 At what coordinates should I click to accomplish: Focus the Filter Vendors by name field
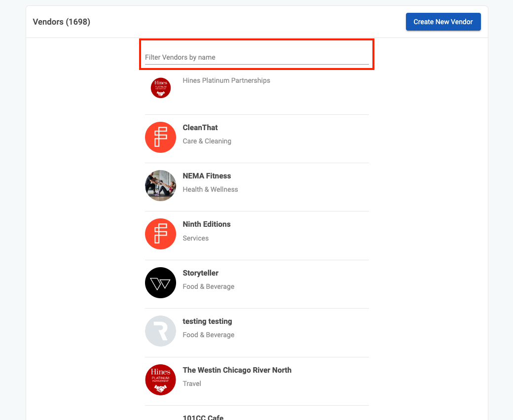pyautogui.click(x=257, y=57)
